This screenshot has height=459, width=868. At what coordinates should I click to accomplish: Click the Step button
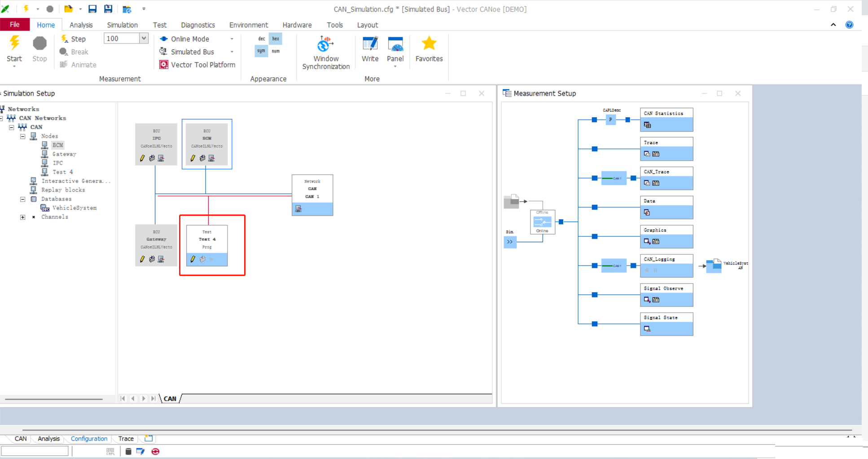73,39
